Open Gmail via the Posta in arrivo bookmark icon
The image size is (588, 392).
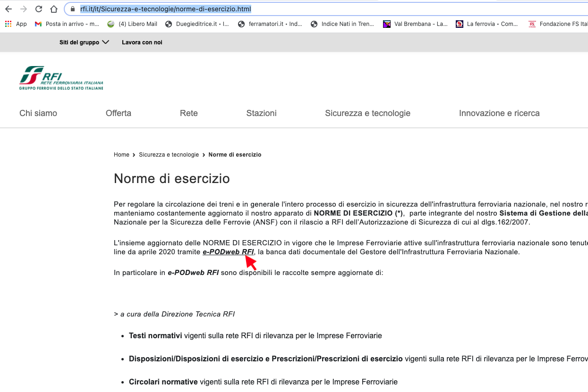pyautogui.click(x=38, y=24)
